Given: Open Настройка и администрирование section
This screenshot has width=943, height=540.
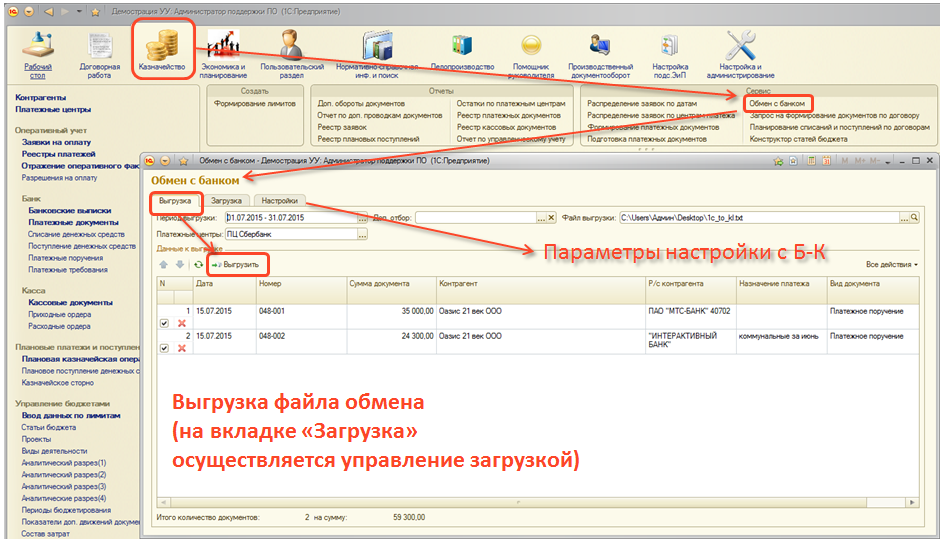Looking at the screenshot, I should click(740, 51).
